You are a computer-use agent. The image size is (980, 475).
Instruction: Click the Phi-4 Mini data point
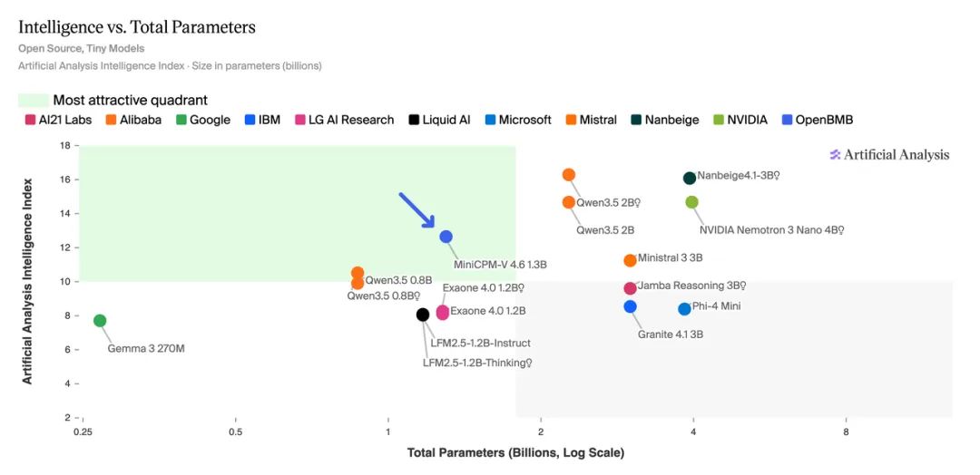(684, 309)
